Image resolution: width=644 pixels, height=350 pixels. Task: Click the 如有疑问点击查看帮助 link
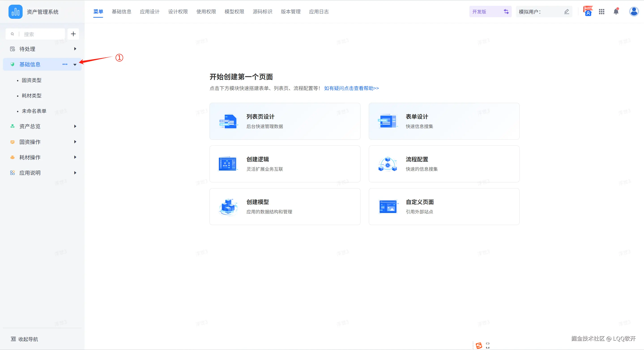click(351, 88)
